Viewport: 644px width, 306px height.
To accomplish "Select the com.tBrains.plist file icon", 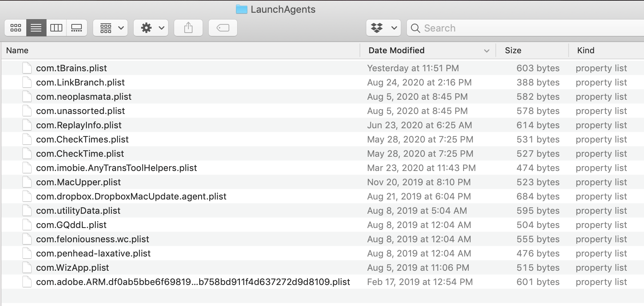I will 27,68.
